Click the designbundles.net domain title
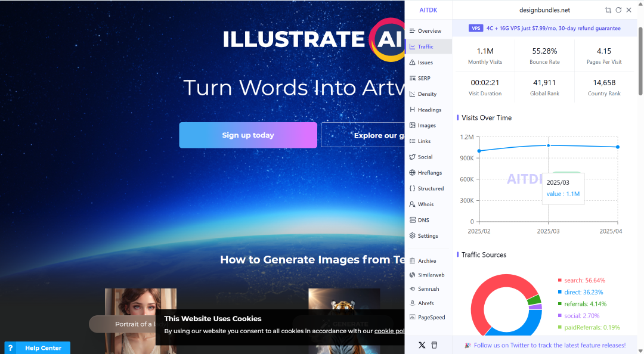Viewport: 644px width, 354px height. tap(544, 10)
